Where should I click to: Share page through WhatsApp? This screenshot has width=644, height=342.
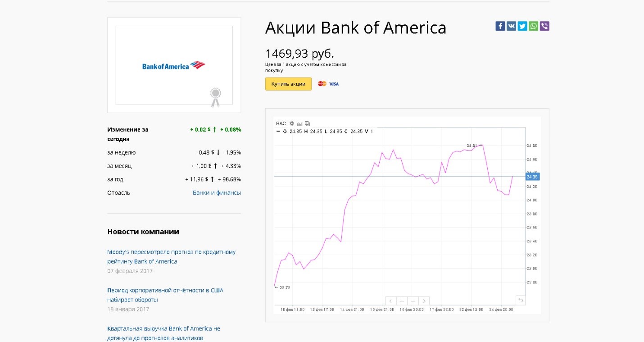[533, 26]
